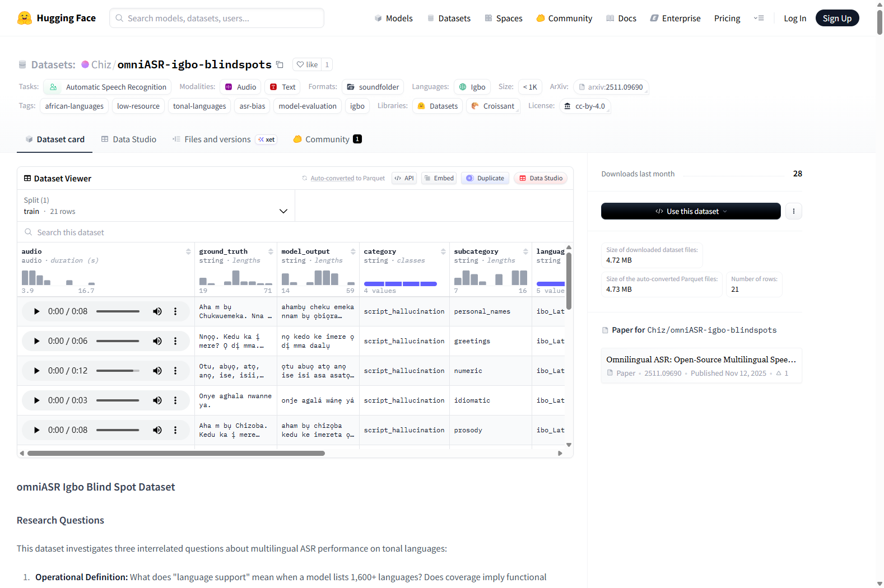Viewport: 884px width, 588px height.
Task: Open more dataset actions kebab menu
Action: pos(793,211)
